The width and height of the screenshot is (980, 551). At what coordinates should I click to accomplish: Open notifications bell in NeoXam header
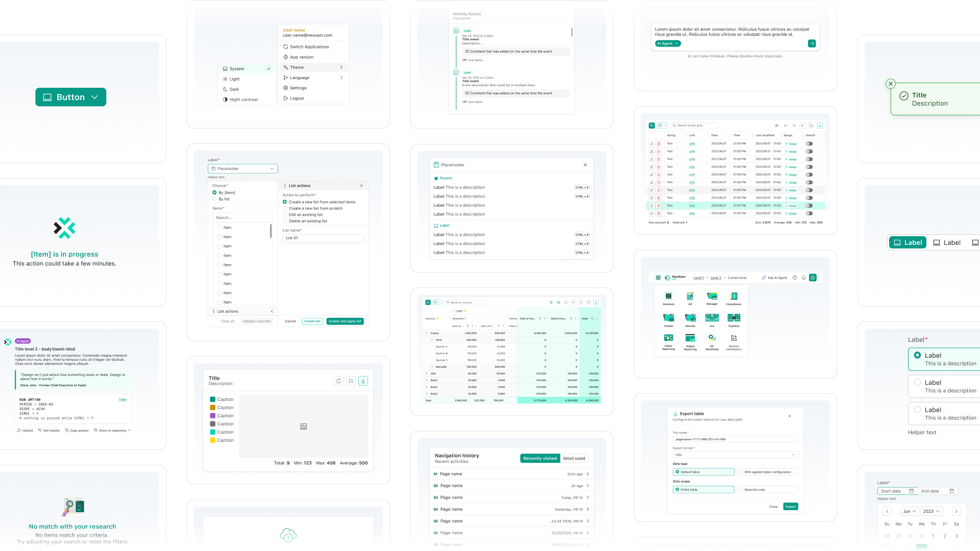(x=804, y=278)
